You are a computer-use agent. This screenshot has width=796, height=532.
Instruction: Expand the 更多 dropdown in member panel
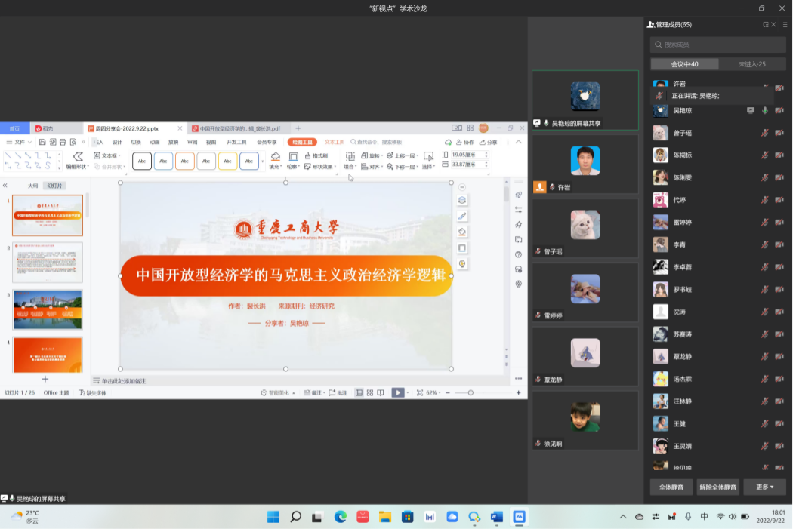[x=764, y=487]
